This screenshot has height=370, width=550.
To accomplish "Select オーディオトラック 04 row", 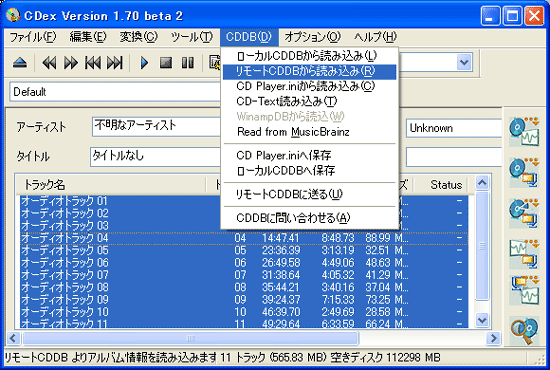I will pos(244,238).
